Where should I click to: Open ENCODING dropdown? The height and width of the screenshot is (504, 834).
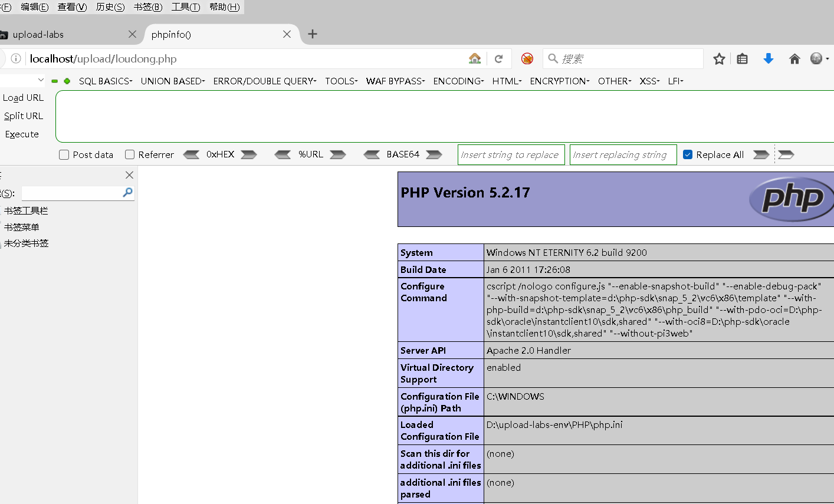pos(459,81)
